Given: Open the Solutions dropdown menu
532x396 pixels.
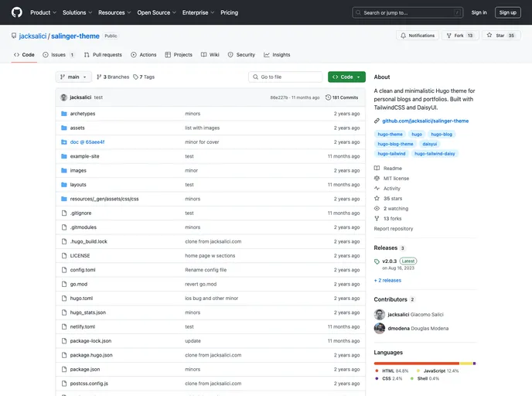Looking at the screenshot, I should [x=77, y=12].
